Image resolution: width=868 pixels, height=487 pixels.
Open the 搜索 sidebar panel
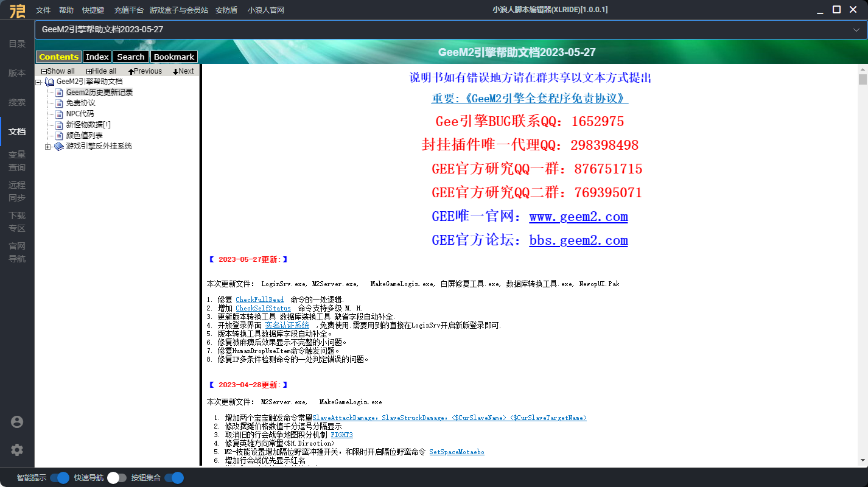coord(17,102)
